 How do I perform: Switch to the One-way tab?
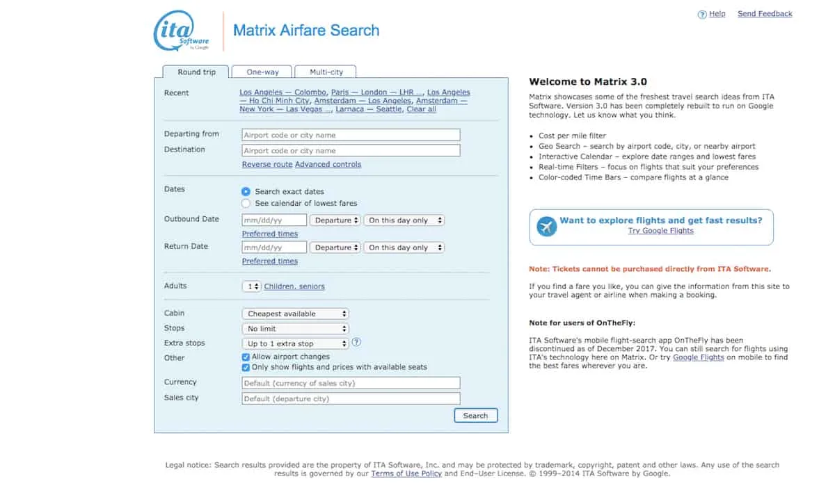[262, 72]
